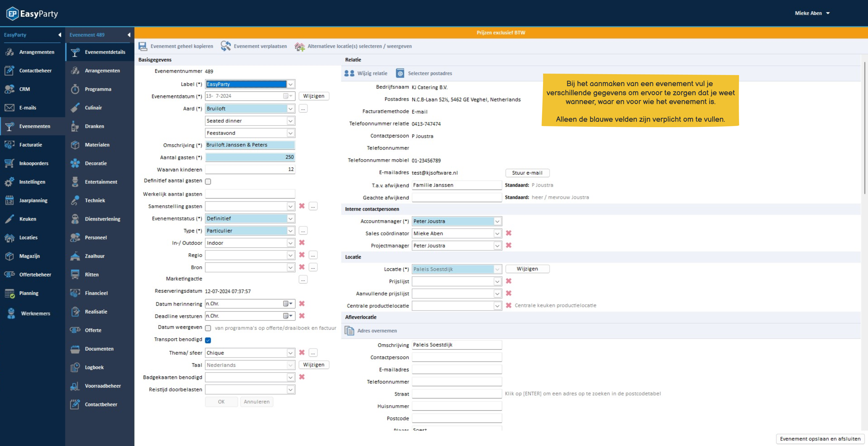Open Voorraadbeheer forklift icon
The width and height of the screenshot is (868, 446).
75,386
